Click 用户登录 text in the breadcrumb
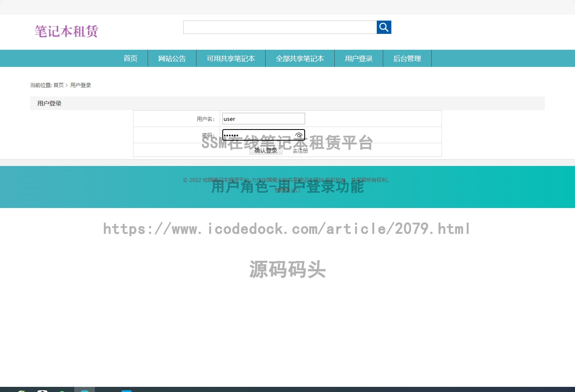Viewport: 575px width, 392px height. pyautogui.click(x=81, y=85)
